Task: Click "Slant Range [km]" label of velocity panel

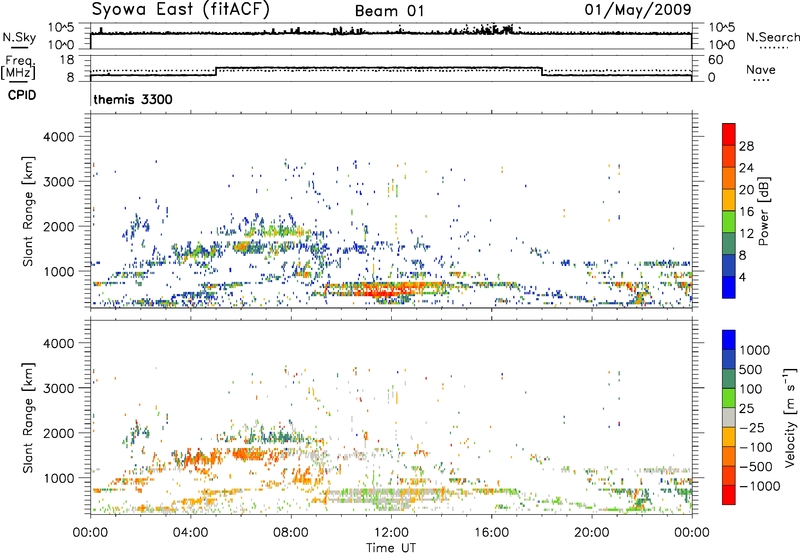Action: tap(29, 418)
